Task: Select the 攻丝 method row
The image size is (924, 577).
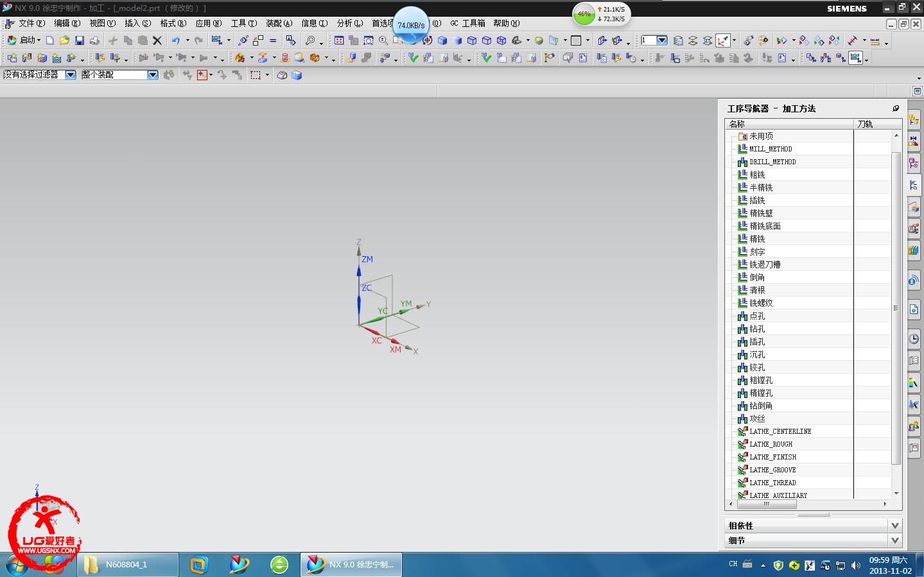Action: [x=757, y=418]
